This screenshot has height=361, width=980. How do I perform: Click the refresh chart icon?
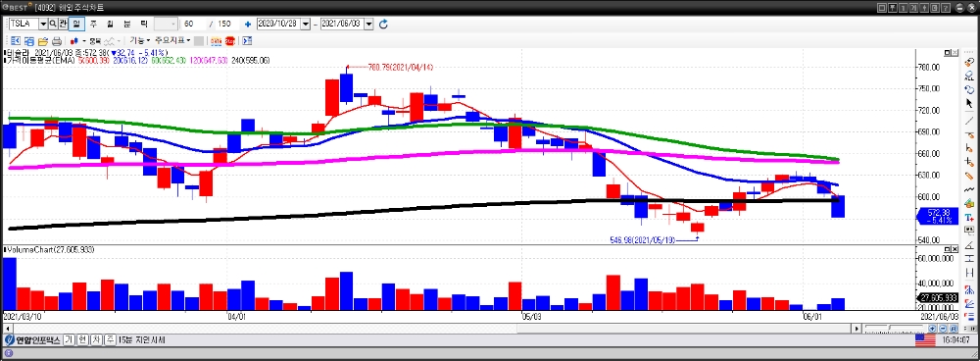(384, 24)
